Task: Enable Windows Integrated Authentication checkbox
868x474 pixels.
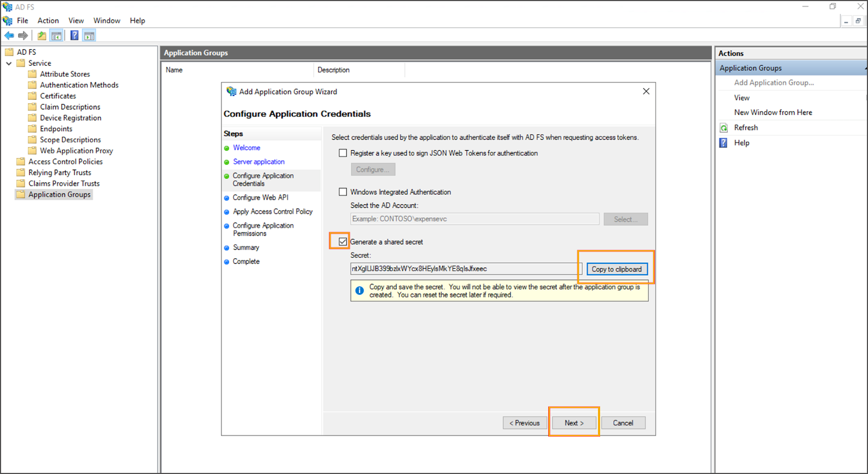Action: (343, 192)
